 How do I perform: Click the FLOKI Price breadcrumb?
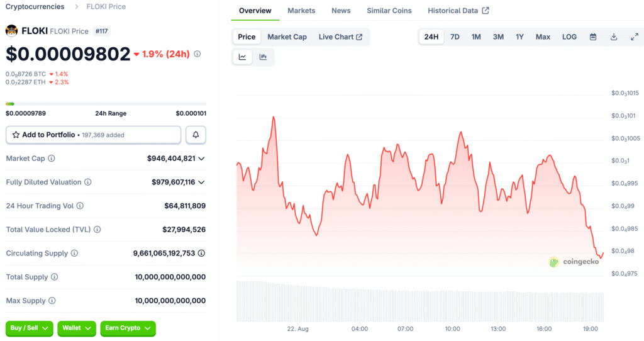106,6
